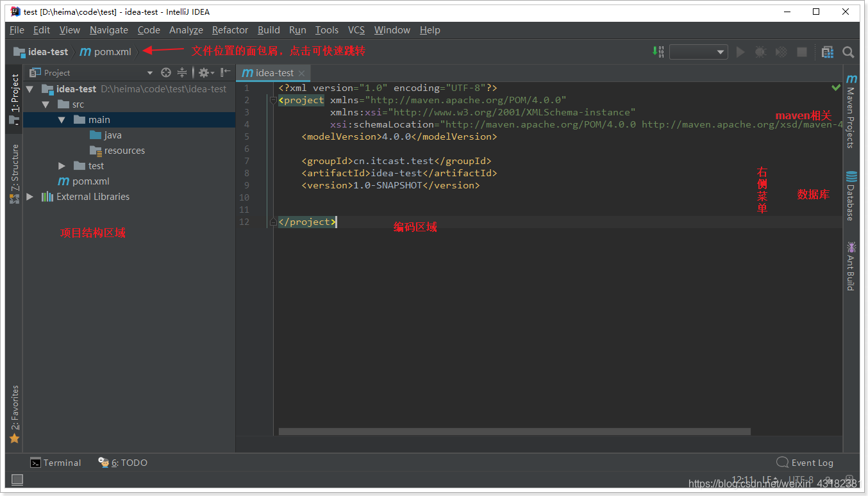The height and width of the screenshot is (496, 868).
Task: Open the Refactor menu
Action: [230, 30]
